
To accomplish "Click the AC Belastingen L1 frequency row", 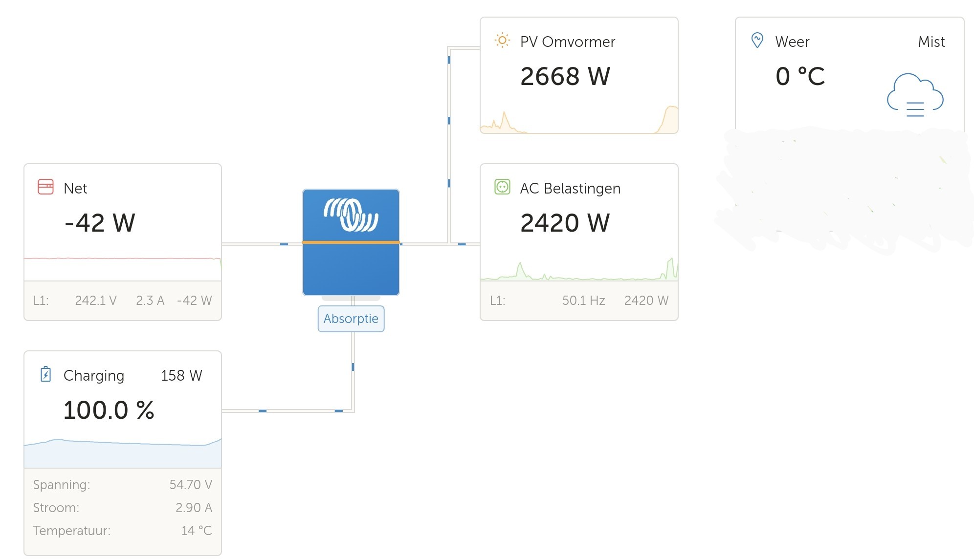I will (579, 301).
